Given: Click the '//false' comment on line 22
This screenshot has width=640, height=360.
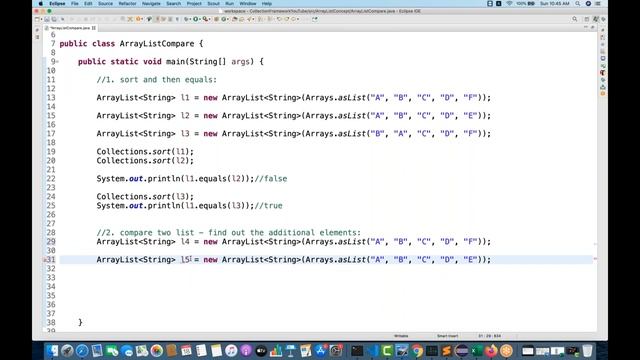Looking at the screenshot, I should tap(271, 178).
